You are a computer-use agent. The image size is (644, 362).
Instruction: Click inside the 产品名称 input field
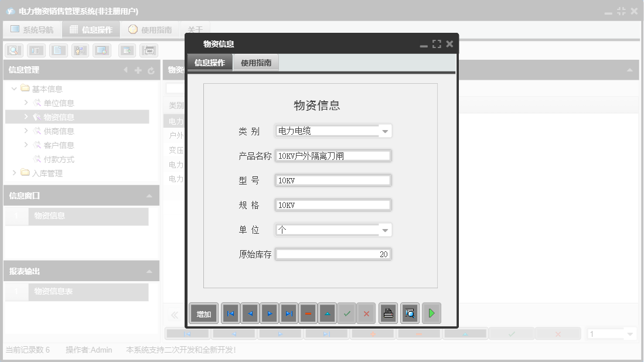[x=333, y=155]
